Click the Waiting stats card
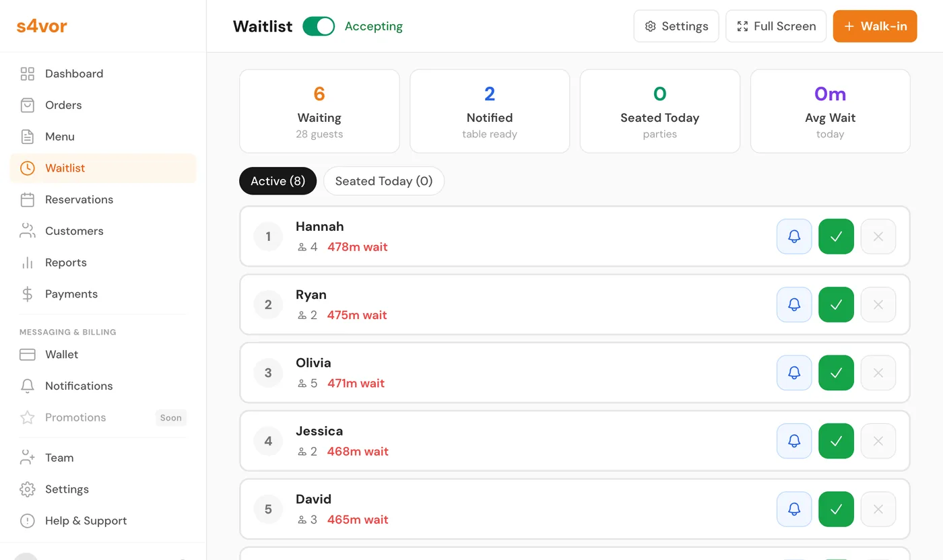943x560 pixels. [x=319, y=111]
